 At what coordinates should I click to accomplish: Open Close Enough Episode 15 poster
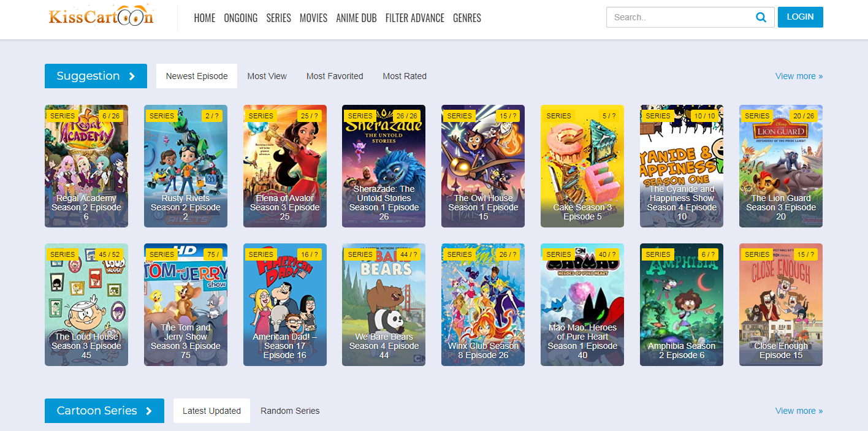pyautogui.click(x=781, y=305)
